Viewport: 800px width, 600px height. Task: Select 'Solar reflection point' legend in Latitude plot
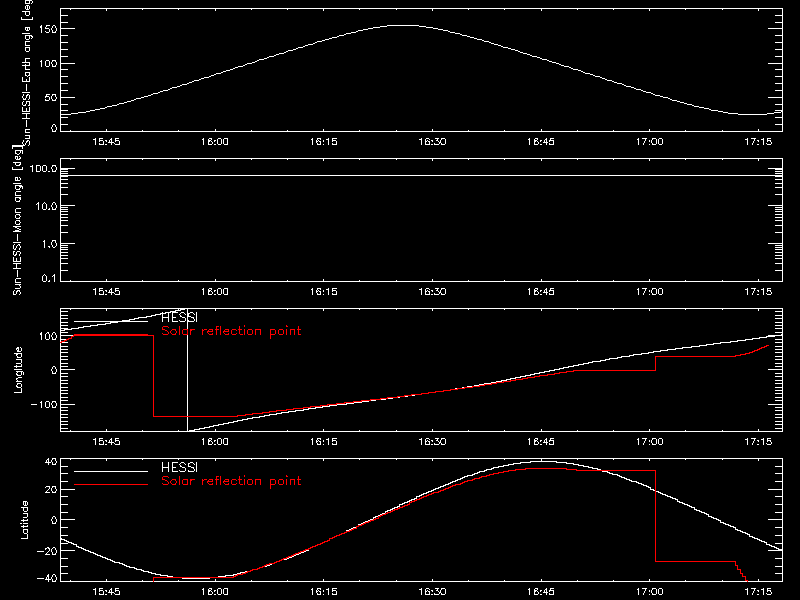231,481
